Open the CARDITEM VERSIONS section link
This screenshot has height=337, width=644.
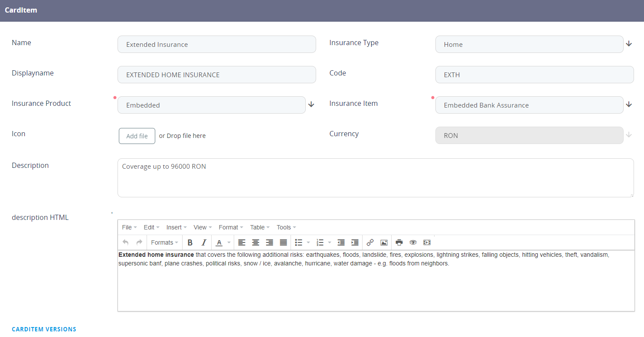(x=44, y=329)
